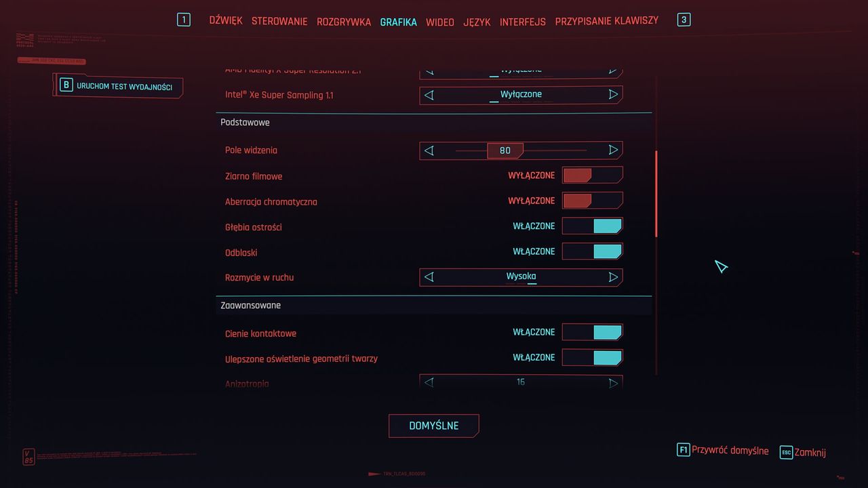The image size is (868, 488).
Task: Click the F1 key icon to restore defaults
Action: (x=683, y=450)
